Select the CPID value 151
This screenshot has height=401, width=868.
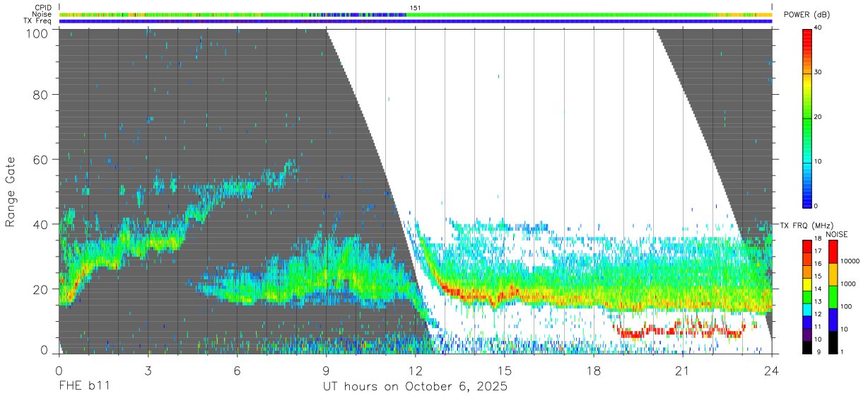[415, 8]
